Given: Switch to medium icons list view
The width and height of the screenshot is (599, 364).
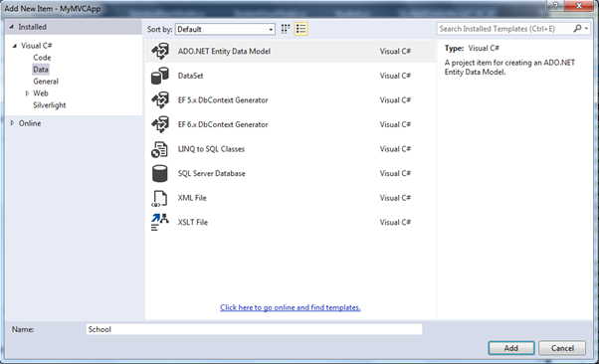Looking at the screenshot, I should click(301, 29).
